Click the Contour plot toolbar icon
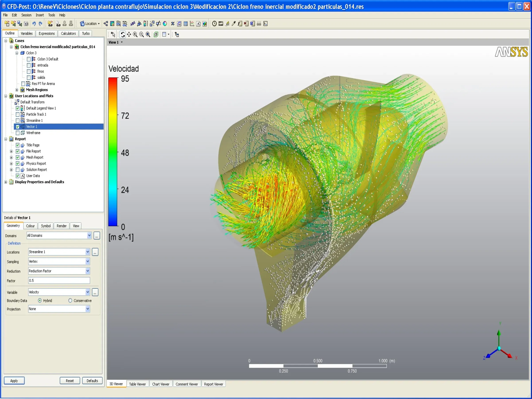Image resolution: width=532 pixels, height=399 pixels. (112, 23)
